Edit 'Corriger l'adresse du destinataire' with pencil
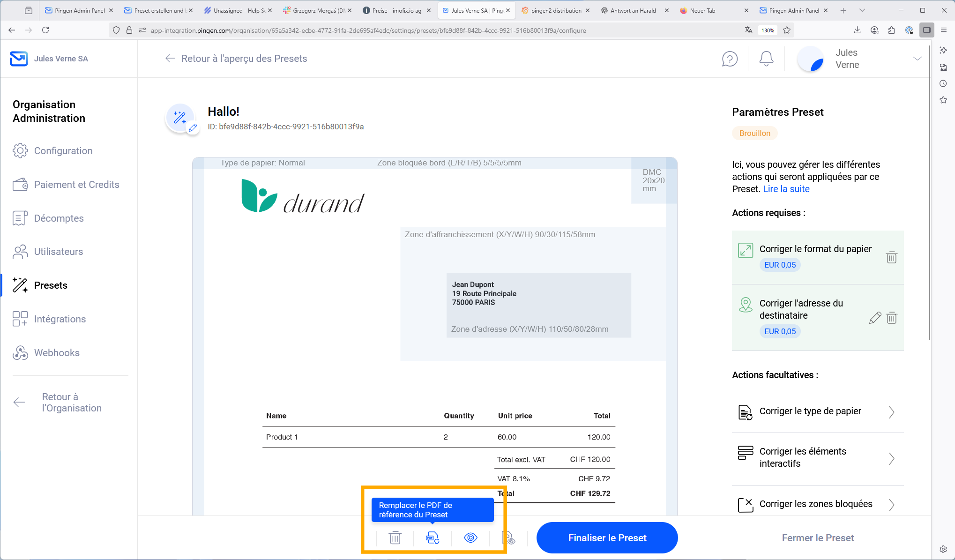Viewport: 955px width, 560px height. point(875,318)
